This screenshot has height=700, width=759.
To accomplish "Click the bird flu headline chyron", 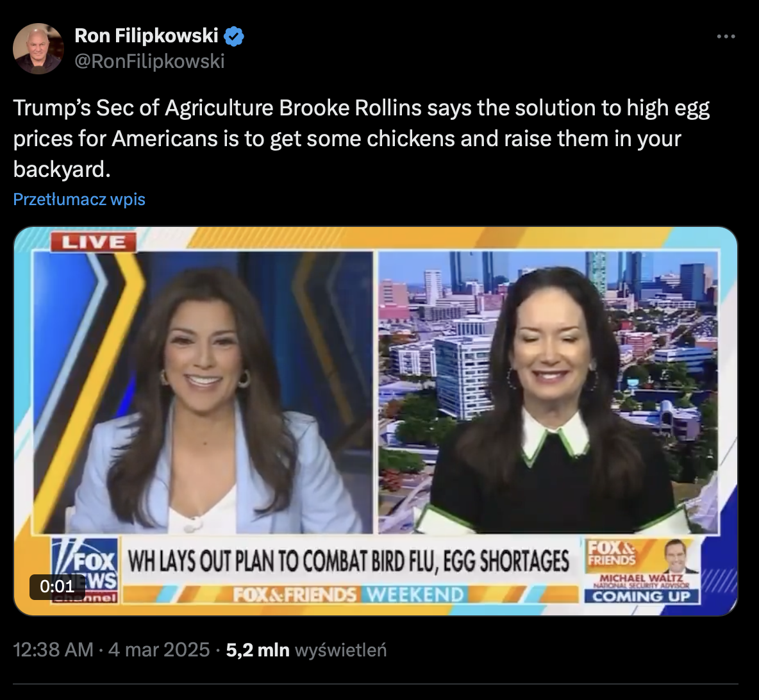I will tap(349, 561).
